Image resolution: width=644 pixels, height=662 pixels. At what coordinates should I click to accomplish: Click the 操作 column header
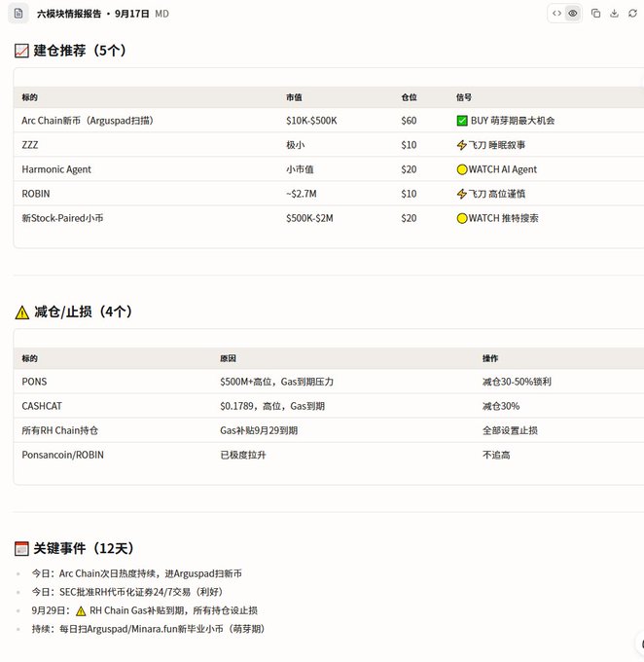pos(490,358)
